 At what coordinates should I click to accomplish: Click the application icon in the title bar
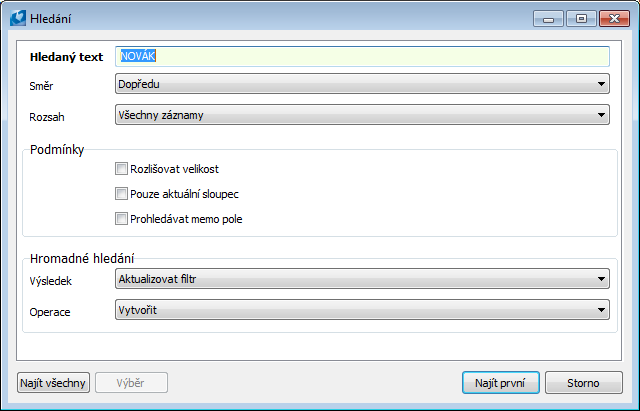[x=18, y=18]
